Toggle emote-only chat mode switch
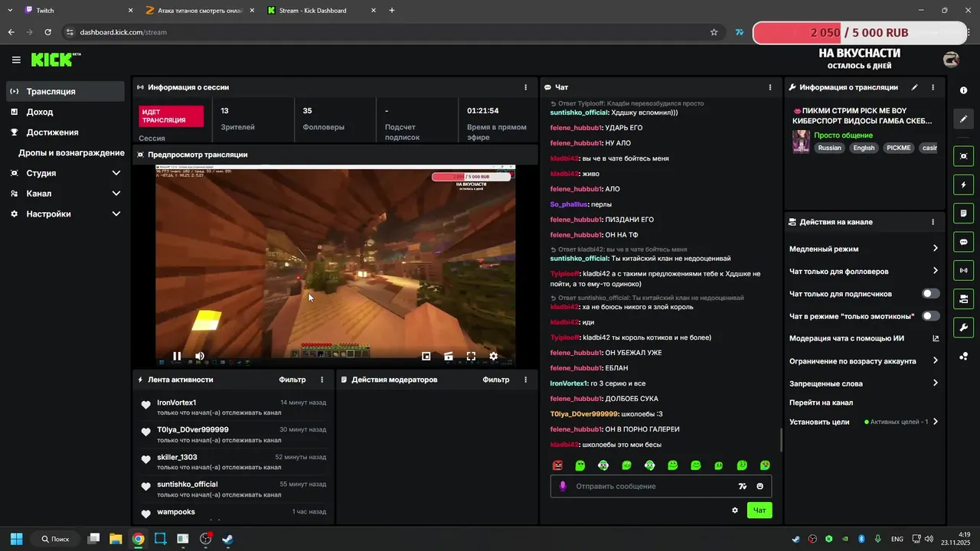 point(930,316)
